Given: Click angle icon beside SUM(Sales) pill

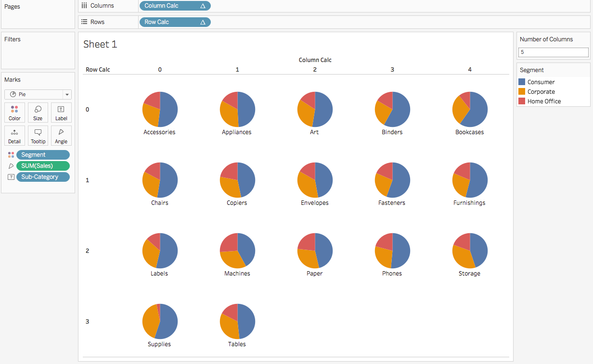Looking at the screenshot, I should click(11, 166).
